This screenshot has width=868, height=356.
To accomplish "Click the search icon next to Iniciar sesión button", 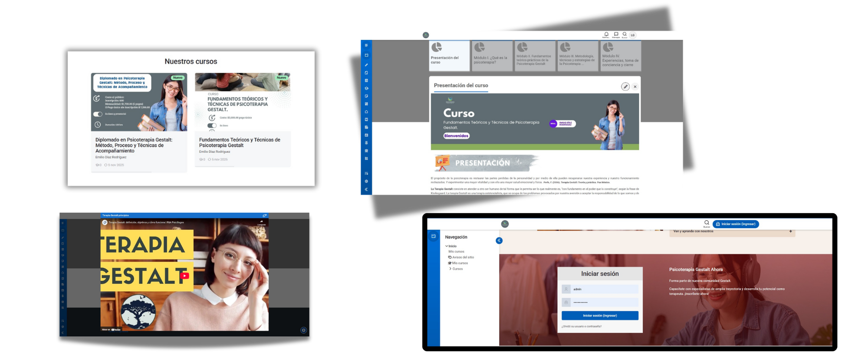I will [x=707, y=223].
